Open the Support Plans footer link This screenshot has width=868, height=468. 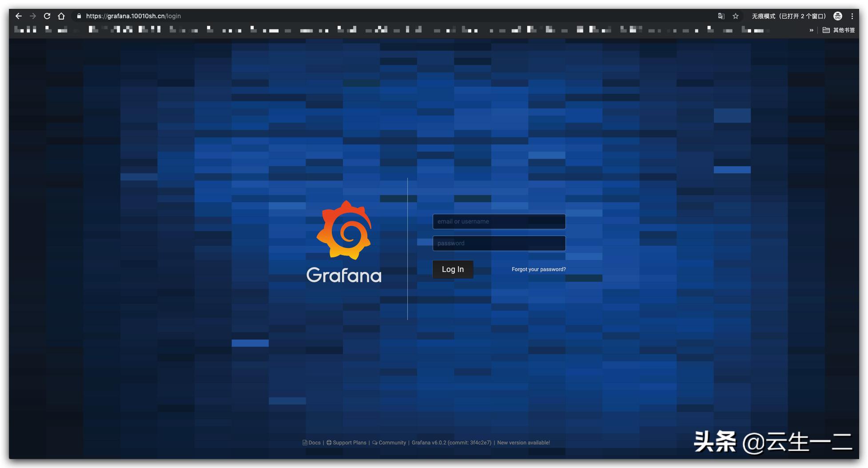pyautogui.click(x=346, y=443)
